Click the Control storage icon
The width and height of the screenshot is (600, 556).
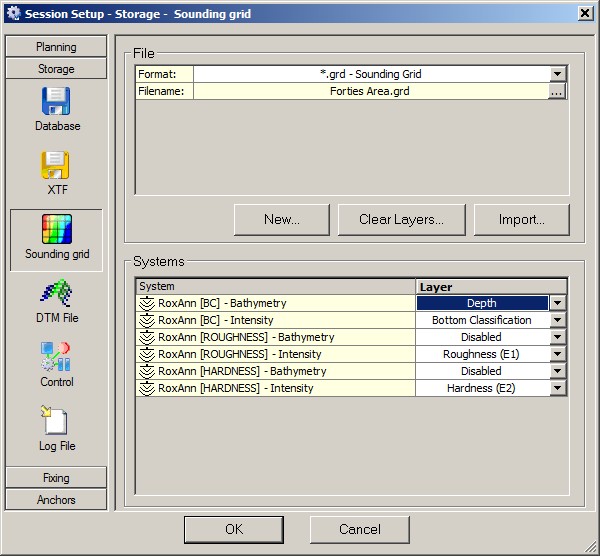pyautogui.click(x=56, y=358)
